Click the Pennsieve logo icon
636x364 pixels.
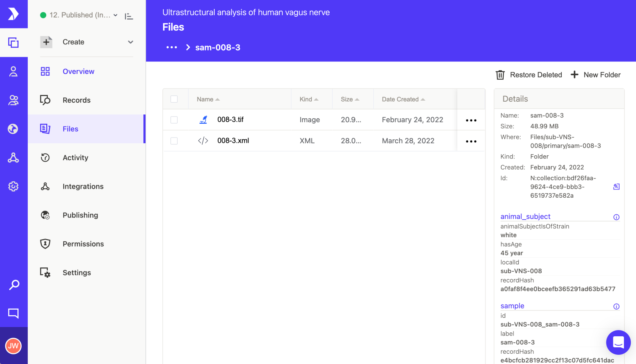[14, 14]
